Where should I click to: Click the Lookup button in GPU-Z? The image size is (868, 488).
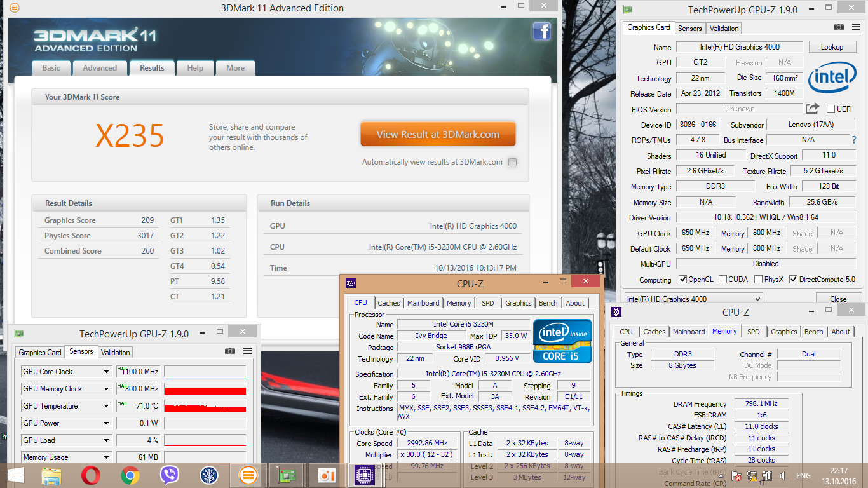coord(832,47)
